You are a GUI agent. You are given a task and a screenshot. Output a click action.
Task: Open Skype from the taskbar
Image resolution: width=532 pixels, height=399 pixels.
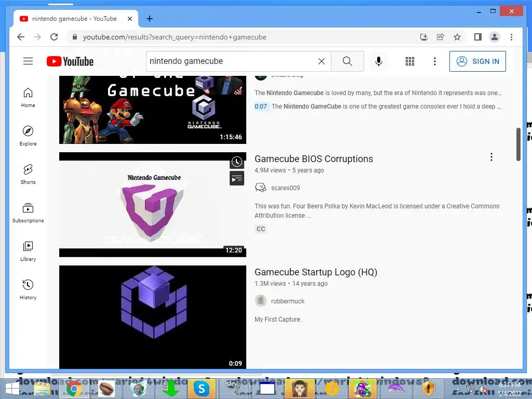pyautogui.click(x=202, y=389)
